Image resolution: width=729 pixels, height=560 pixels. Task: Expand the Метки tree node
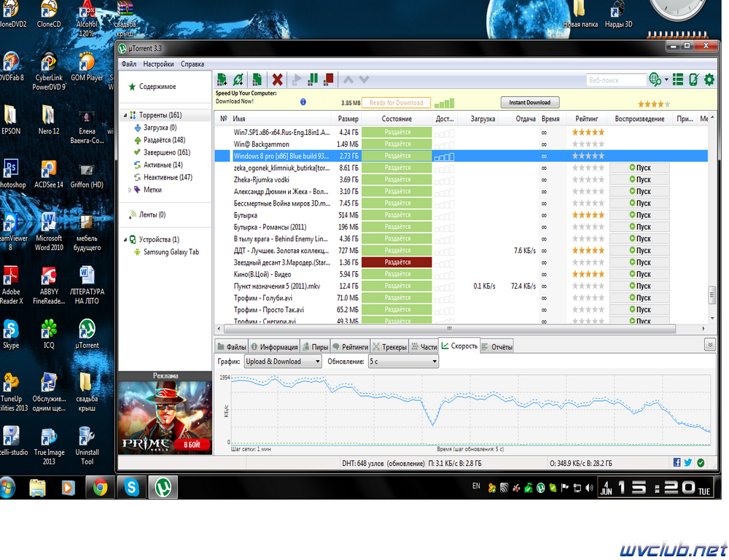(130, 190)
